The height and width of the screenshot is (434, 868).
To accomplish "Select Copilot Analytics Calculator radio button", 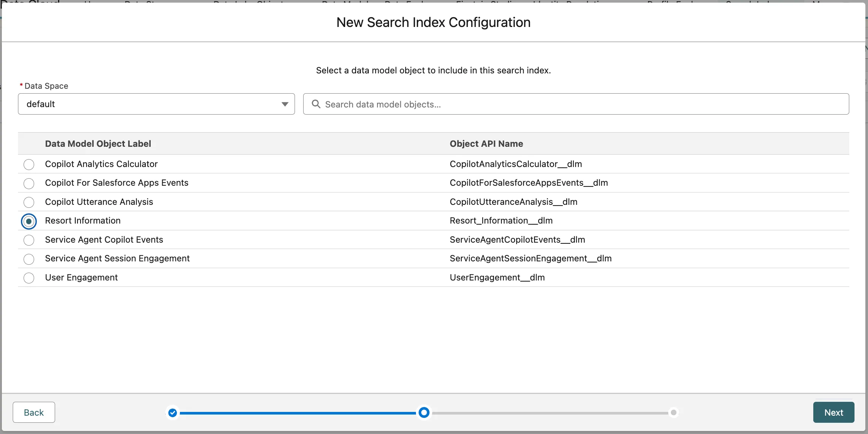I will (29, 164).
